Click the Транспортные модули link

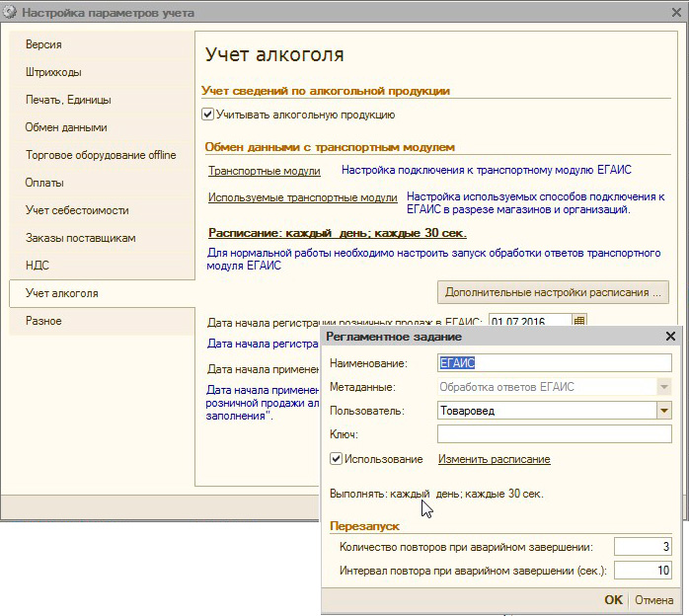point(264,171)
